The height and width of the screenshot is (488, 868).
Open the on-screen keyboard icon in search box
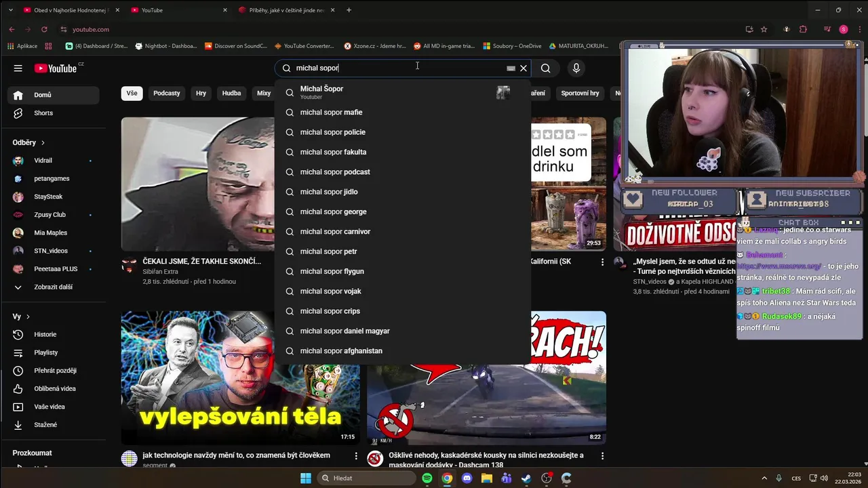point(511,68)
